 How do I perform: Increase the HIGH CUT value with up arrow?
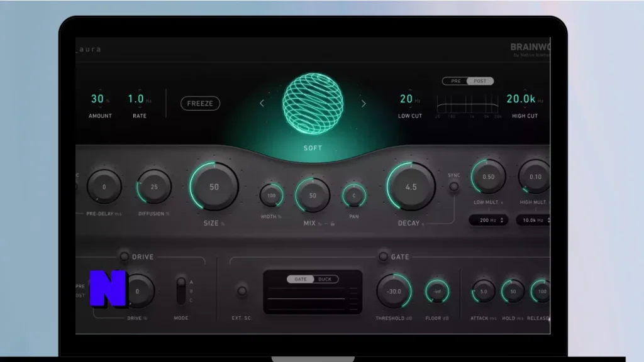click(x=525, y=90)
